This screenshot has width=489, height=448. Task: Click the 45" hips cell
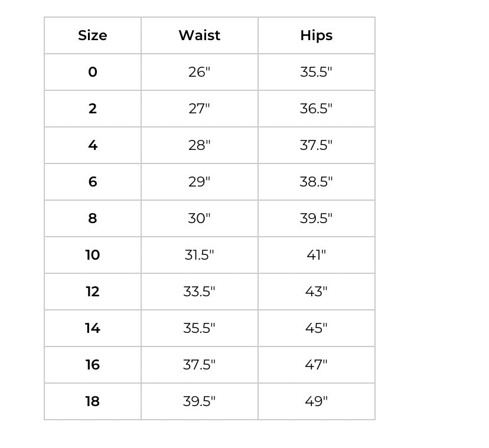(316, 328)
